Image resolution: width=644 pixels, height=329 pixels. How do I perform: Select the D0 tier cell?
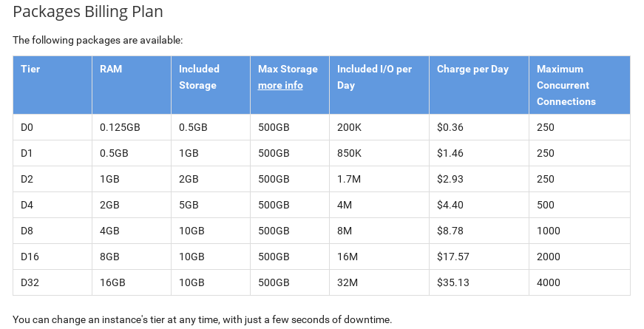pyautogui.click(x=27, y=127)
